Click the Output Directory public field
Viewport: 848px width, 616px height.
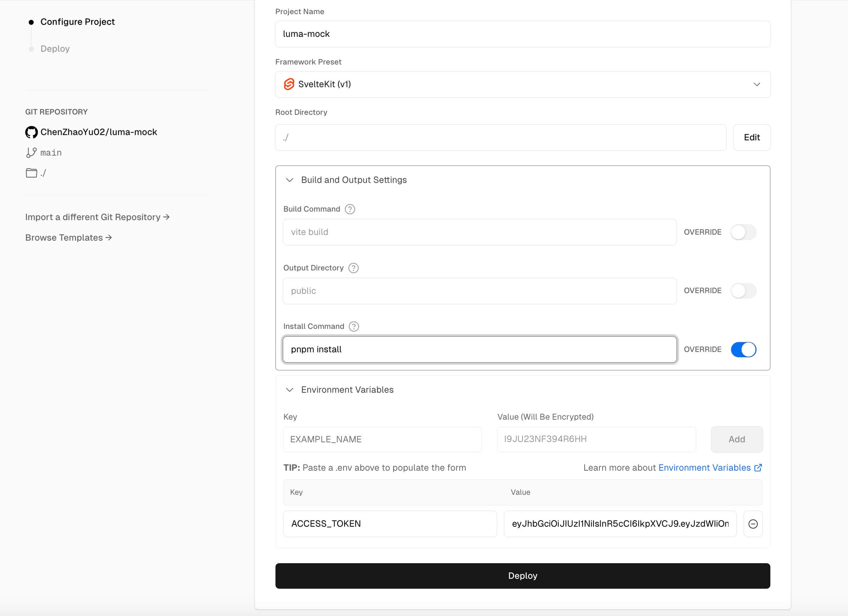pyautogui.click(x=480, y=291)
